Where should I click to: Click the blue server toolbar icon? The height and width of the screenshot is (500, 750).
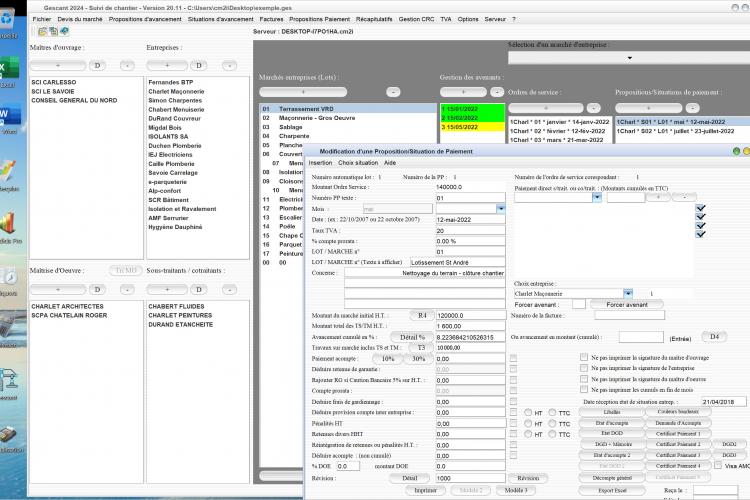click(x=64, y=32)
